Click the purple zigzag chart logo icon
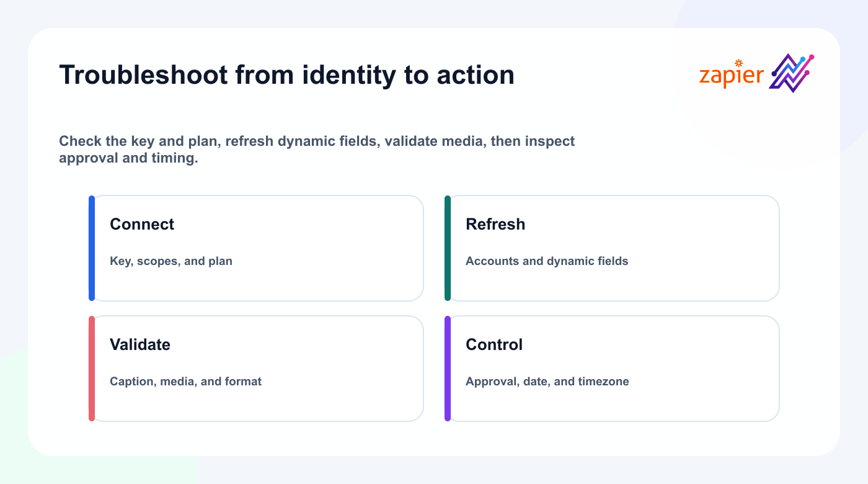The width and height of the screenshot is (868, 484). (792, 73)
